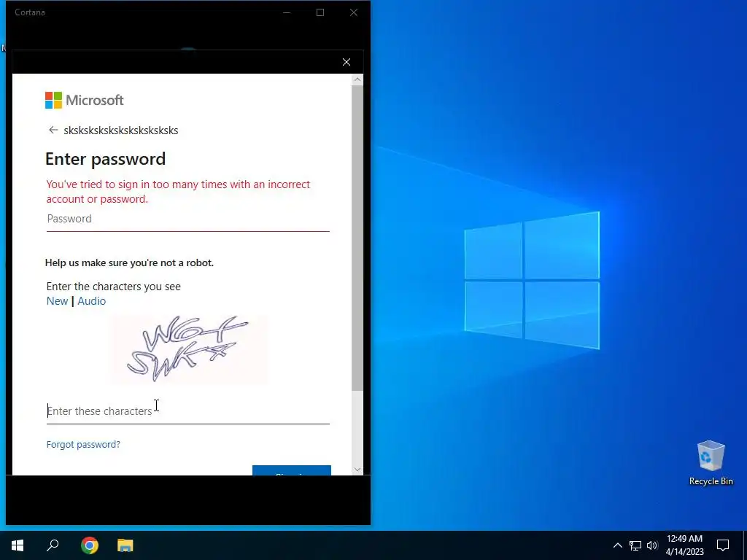
Task: Click the 'too many times' error message
Action: pyautogui.click(x=178, y=192)
